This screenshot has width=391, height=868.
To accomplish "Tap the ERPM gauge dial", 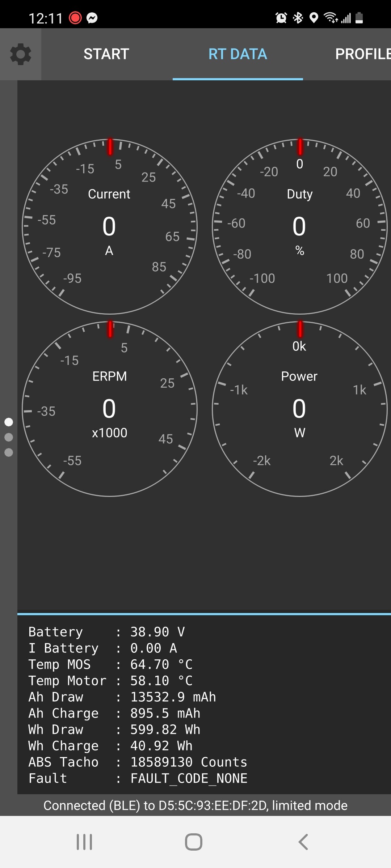I will click(x=110, y=409).
